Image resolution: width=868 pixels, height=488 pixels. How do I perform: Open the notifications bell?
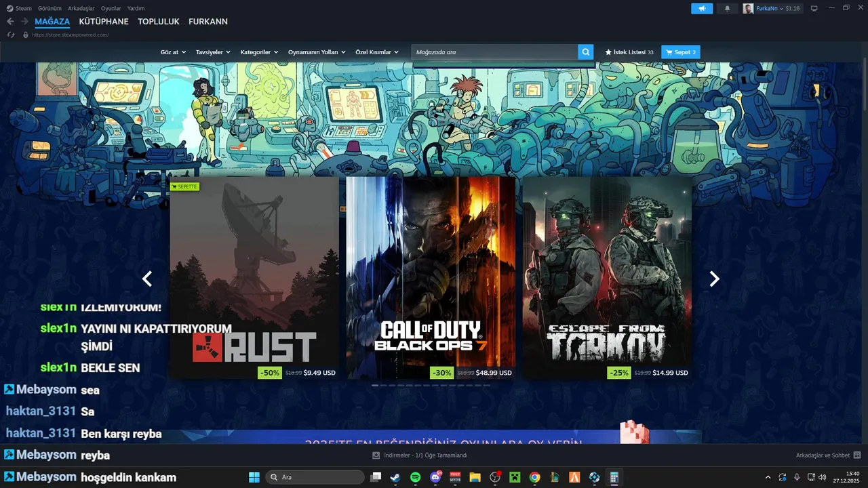[x=728, y=8]
